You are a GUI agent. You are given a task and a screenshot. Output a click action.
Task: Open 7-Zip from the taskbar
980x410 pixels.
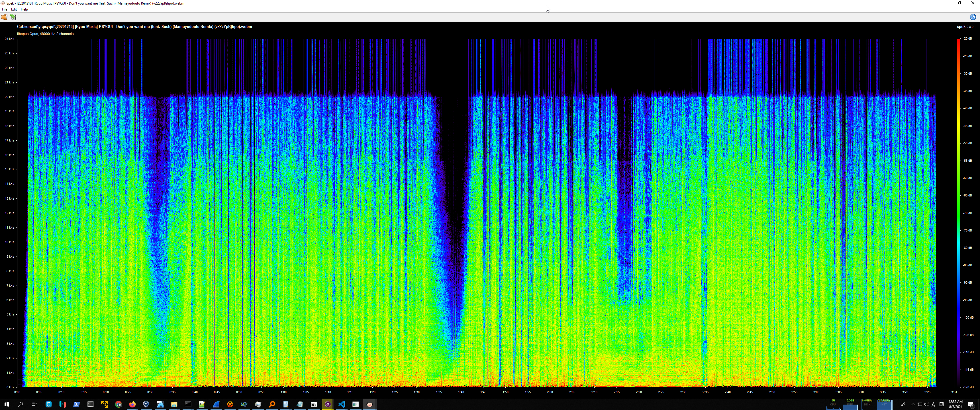click(314, 404)
